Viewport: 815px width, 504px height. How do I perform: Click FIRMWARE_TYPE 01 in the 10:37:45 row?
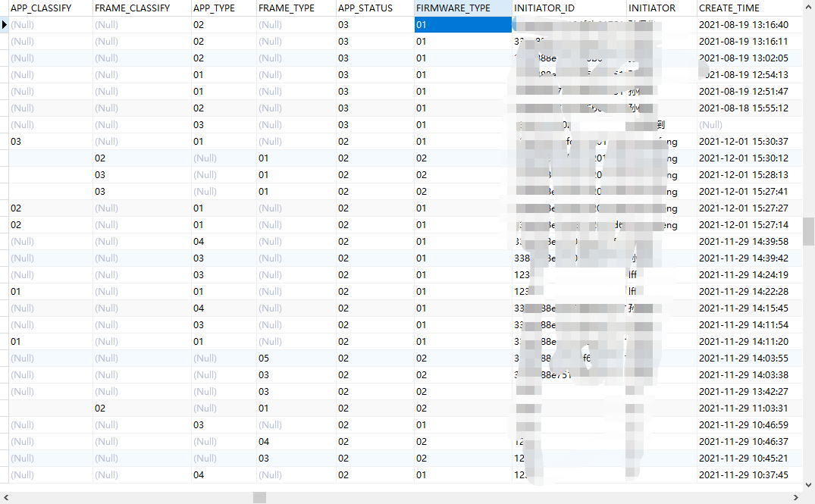click(x=463, y=475)
